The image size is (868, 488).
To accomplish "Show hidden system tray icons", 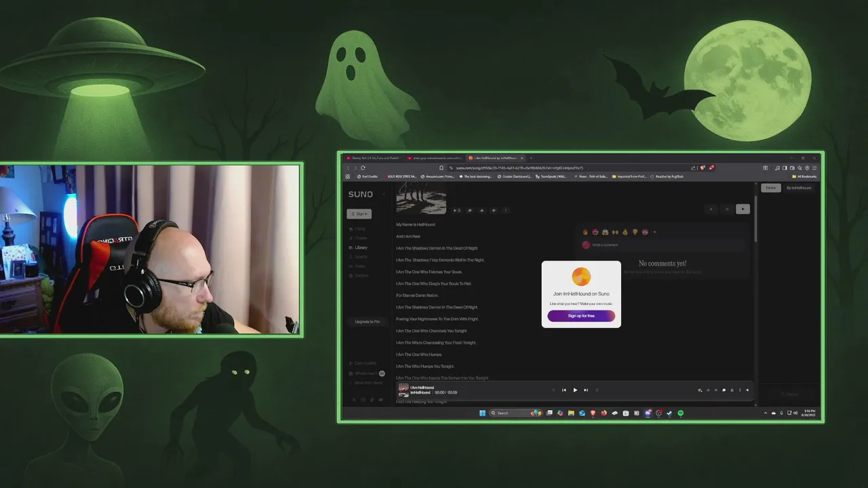I will click(x=766, y=413).
